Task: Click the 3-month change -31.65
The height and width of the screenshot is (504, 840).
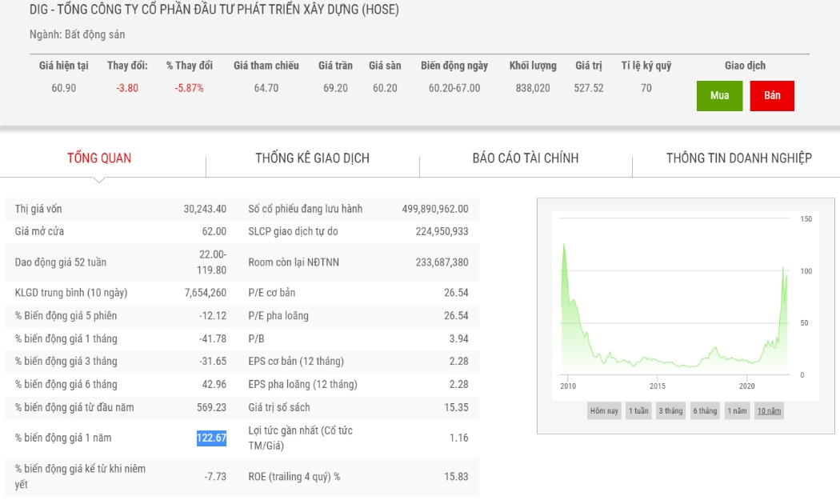Action: pos(214,362)
